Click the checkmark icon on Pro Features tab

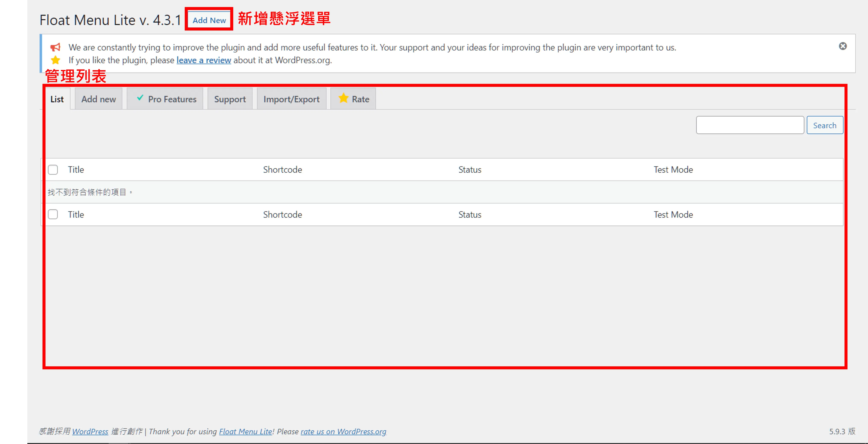click(x=140, y=98)
